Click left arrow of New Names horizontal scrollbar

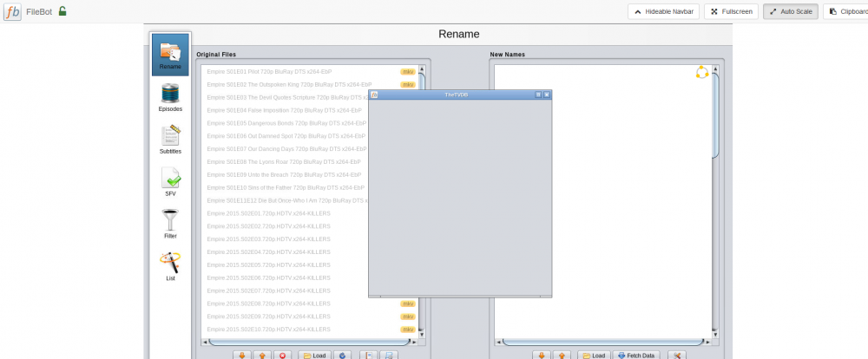tap(498, 342)
